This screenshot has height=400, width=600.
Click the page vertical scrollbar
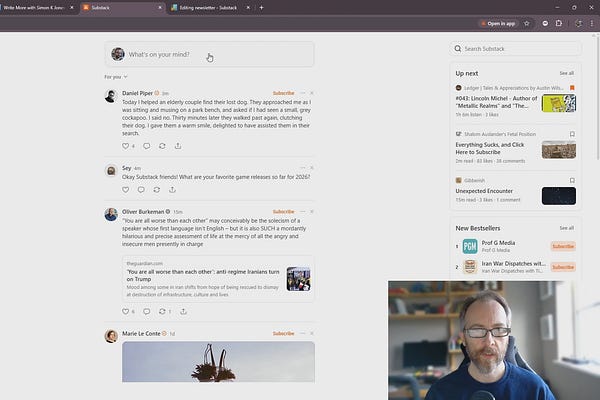[x=598, y=97]
